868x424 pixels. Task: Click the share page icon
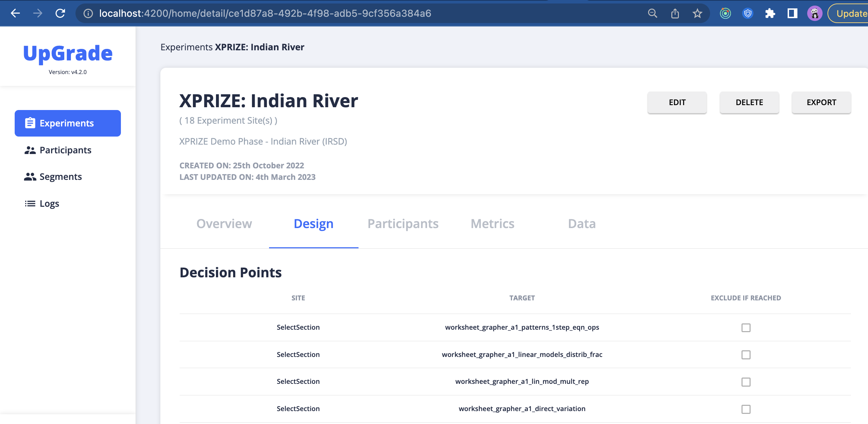tap(675, 13)
